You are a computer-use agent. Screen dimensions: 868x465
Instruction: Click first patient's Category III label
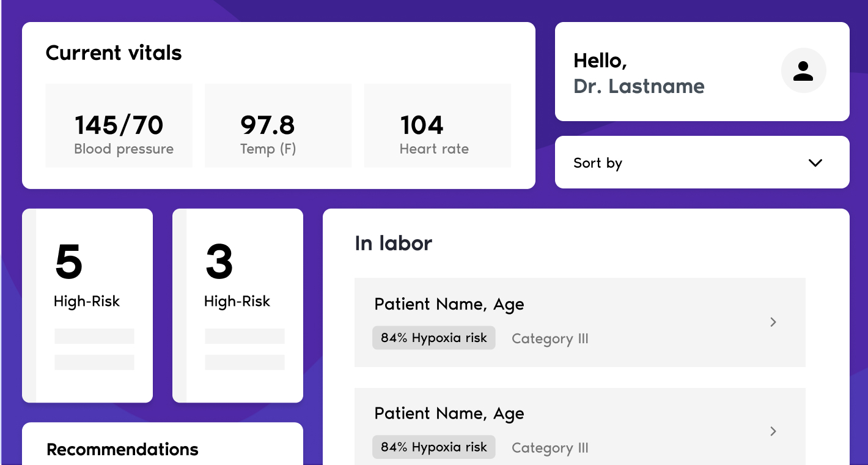(x=550, y=339)
